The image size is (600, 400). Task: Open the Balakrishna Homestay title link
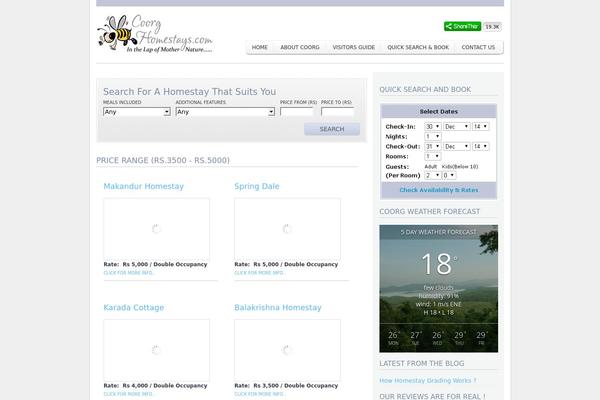[x=278, y=307]
